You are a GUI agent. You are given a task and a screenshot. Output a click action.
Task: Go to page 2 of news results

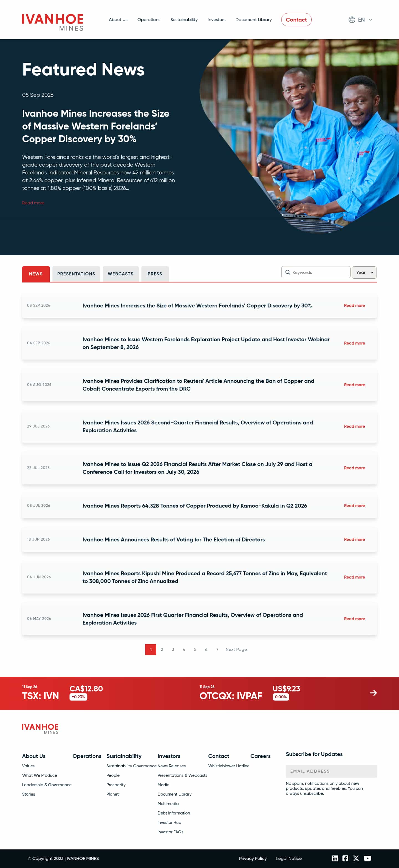(162, 650)
